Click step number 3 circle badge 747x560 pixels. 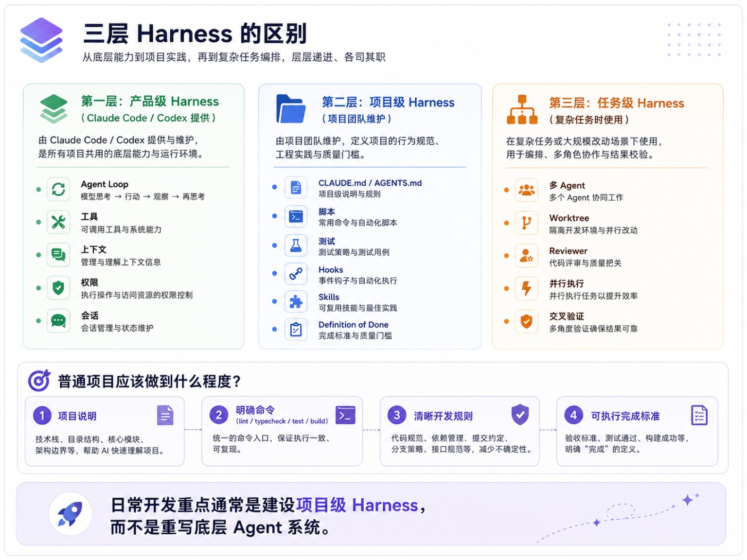[x=397, y=415]
